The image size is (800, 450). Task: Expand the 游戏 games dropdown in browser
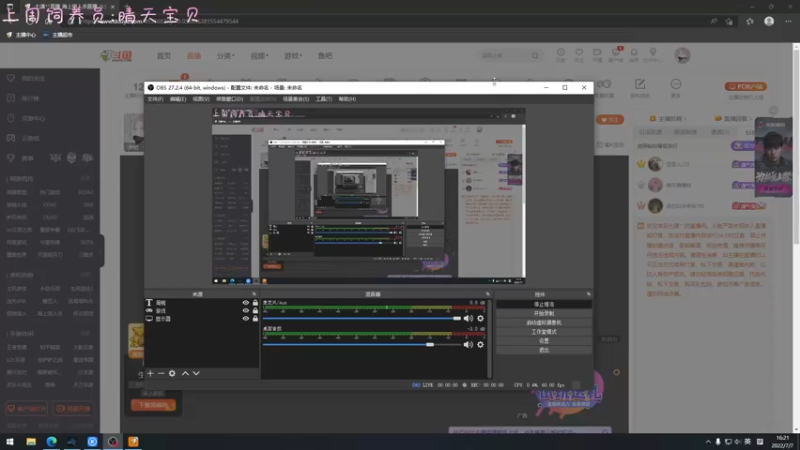(293, 56)
